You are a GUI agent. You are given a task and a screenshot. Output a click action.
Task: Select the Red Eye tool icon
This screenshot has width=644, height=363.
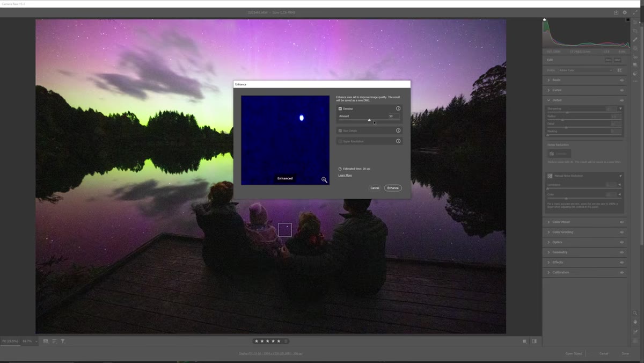click(x=635, y=57)
